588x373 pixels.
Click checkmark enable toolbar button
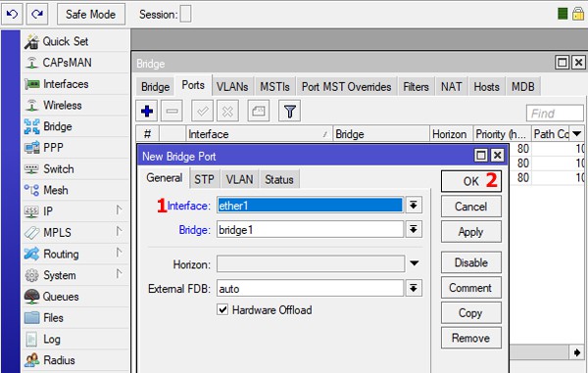203,112
